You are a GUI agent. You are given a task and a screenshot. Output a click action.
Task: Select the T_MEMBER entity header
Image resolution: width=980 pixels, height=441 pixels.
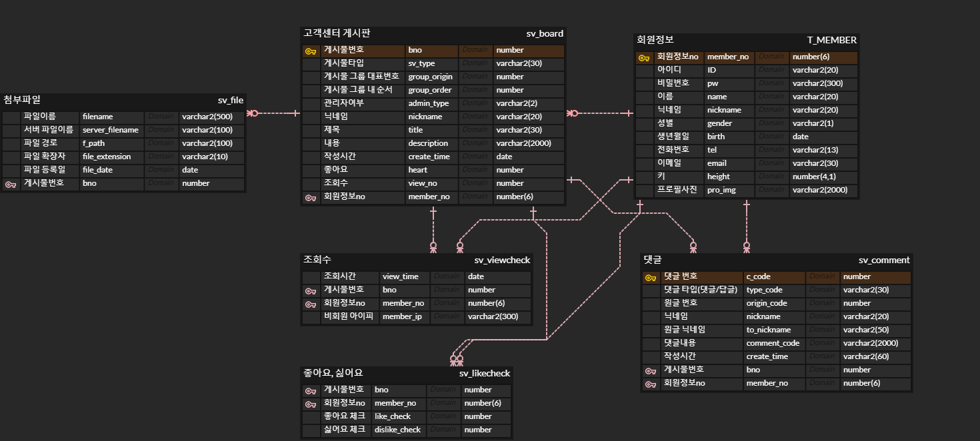click(747, 40)
